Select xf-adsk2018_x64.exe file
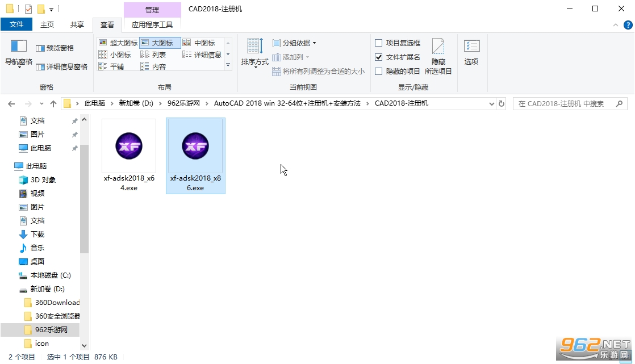Image resolution: width=635 pixels, height=364 pixels. point(129,156)
